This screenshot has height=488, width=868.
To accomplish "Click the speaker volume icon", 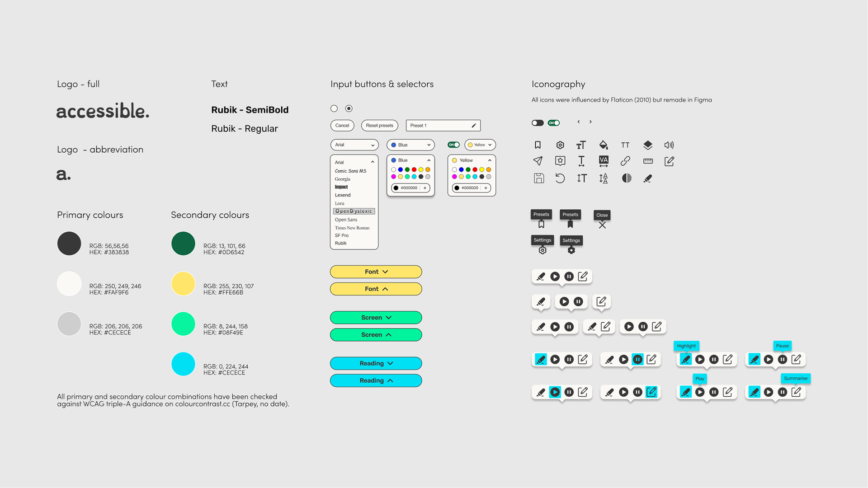I will coord(669,145).
